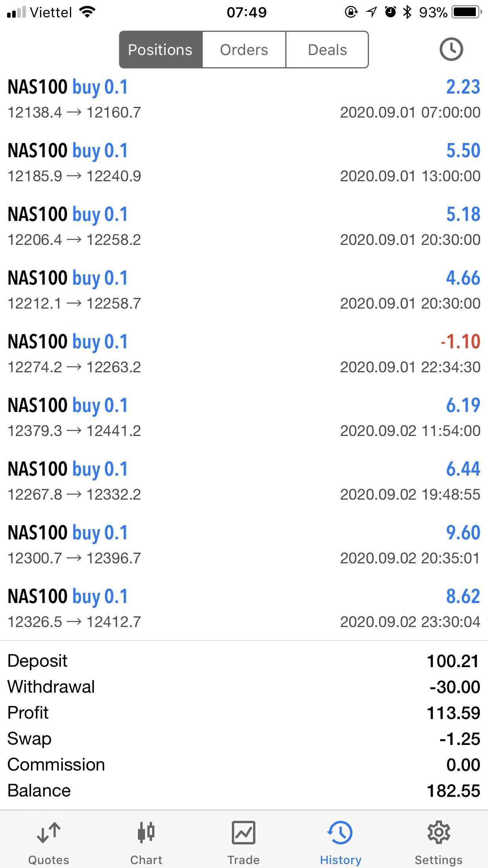Open the Settings gear icon
The width and height of the screenshot is (488, 868).
438,832
